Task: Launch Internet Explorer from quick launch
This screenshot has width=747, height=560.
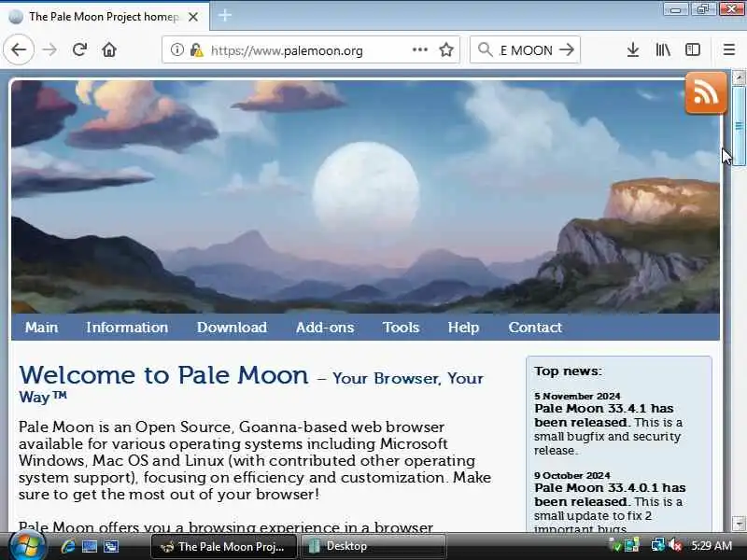Action: pos(67,546)
